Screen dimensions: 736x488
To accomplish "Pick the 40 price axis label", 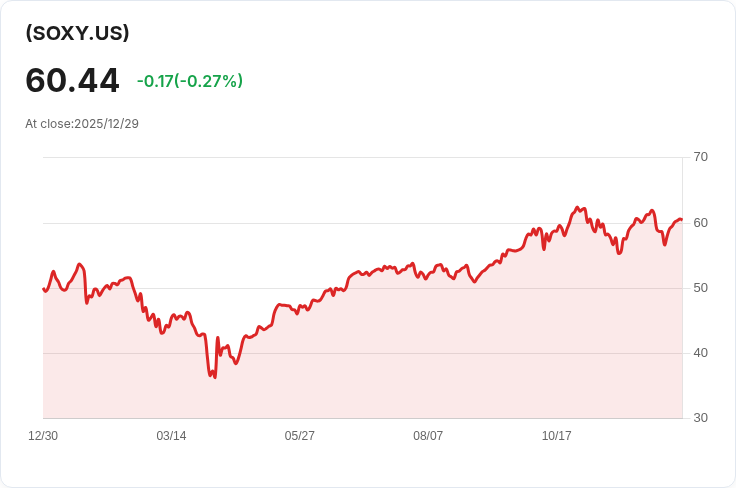I will [700, 353].
